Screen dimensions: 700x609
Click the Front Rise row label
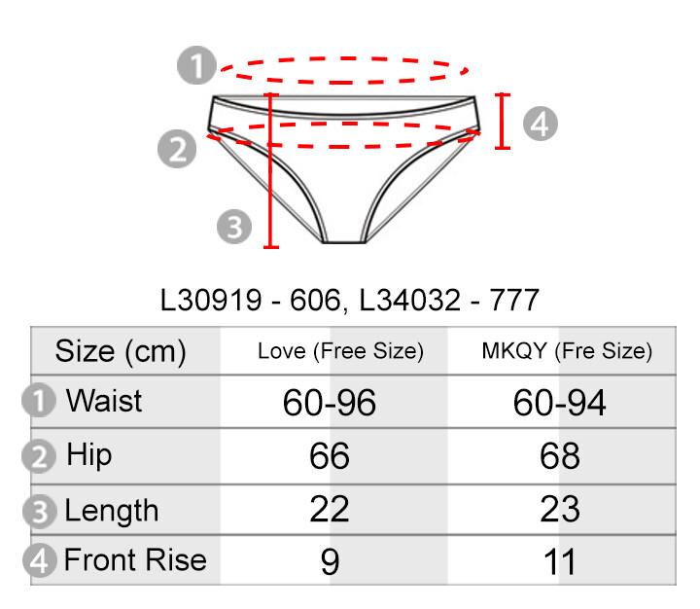point(135,559)
